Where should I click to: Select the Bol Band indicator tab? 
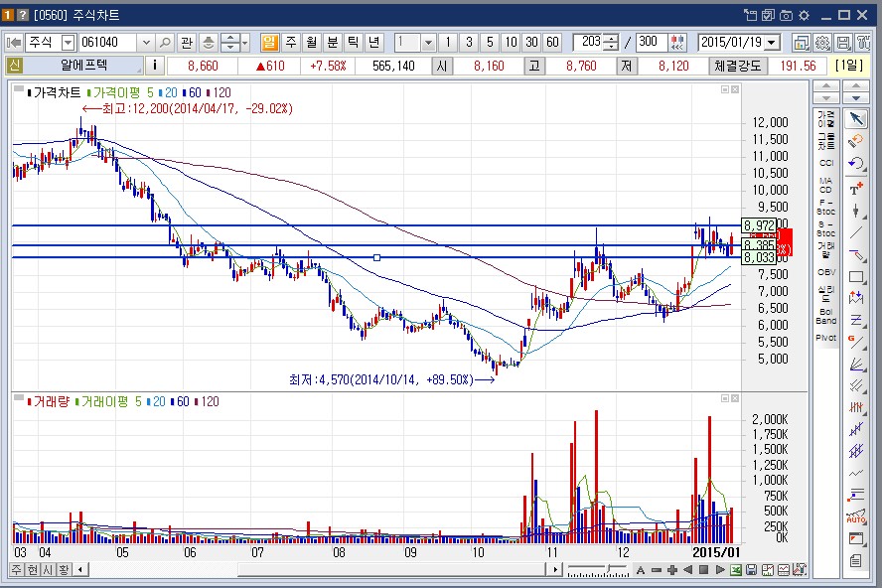point(826,316)
